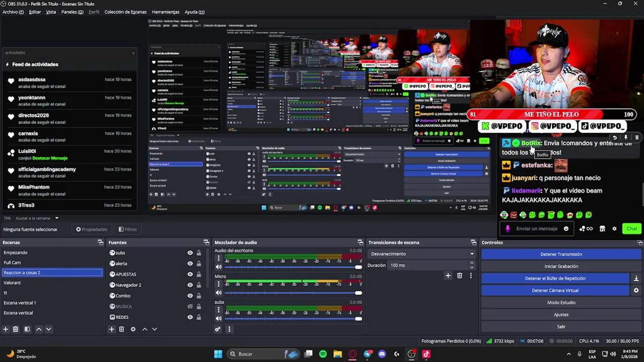Select the Full Cam scene
644x362 pixels.
tap(52, 262)
